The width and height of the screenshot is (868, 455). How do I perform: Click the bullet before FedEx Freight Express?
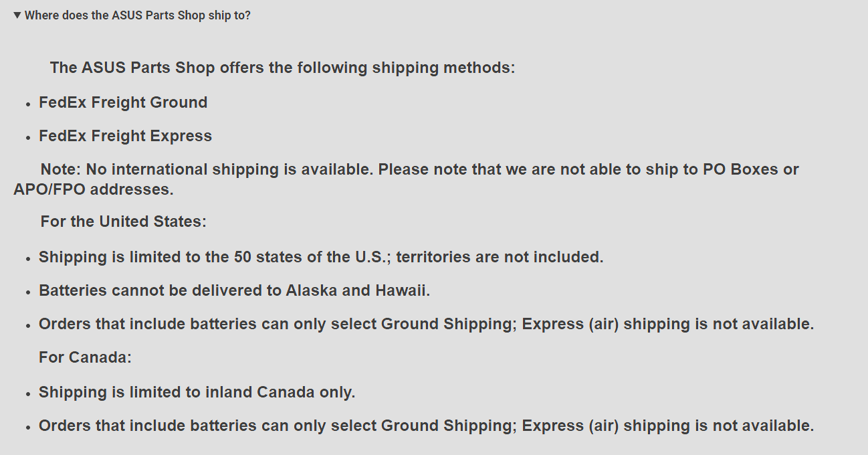click(x=28, y=138)
